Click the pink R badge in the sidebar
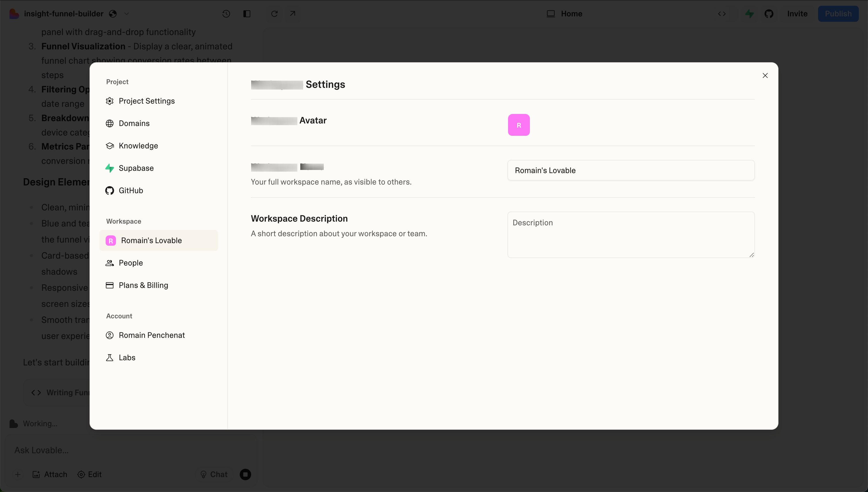Screen dimensions: 868x492 coord(111,241)
